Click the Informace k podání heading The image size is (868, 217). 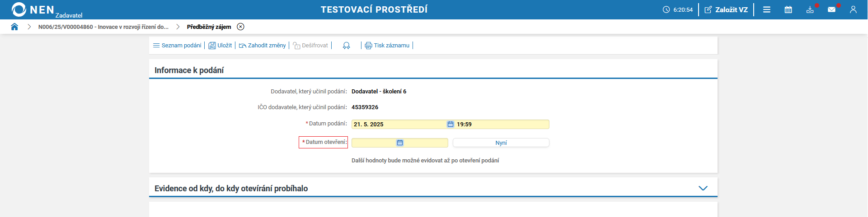(x=189, y=70)
